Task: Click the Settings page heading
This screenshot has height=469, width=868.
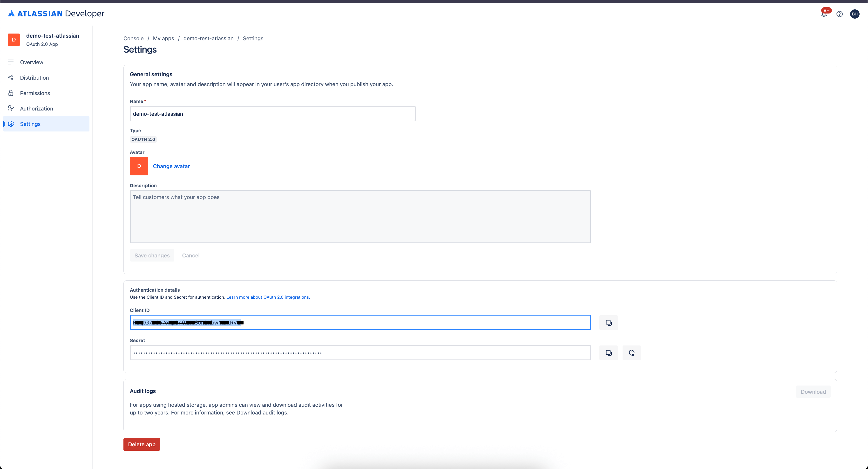Action: click(x=140, y=49)
